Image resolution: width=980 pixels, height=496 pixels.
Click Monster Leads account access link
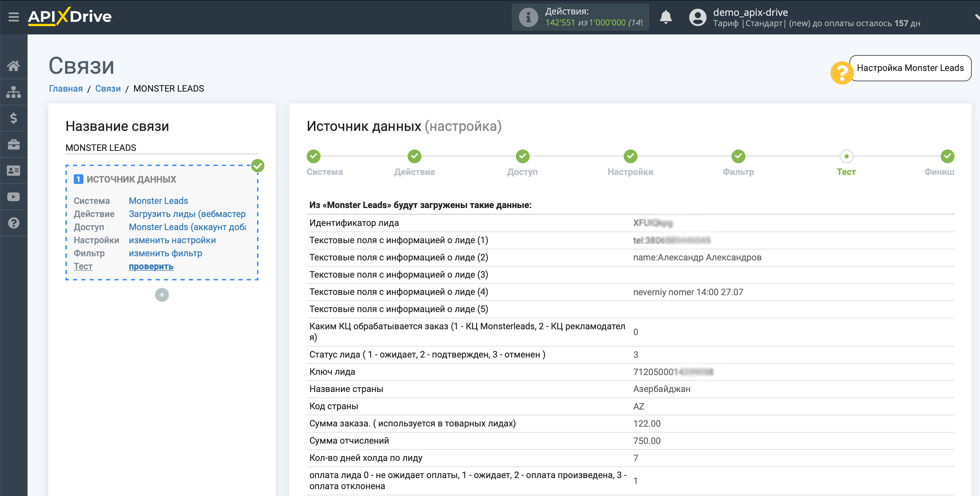coord(187,227)
